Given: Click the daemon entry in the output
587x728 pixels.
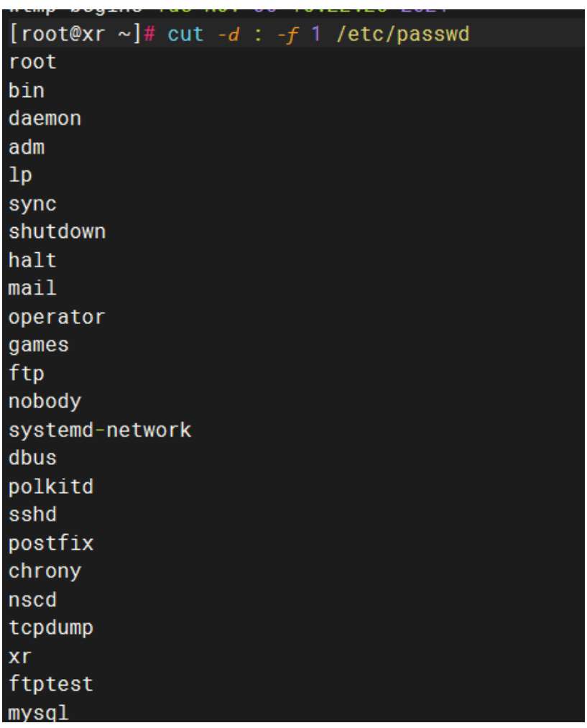Looking at the screenshot, I should (x=45, y=119).
